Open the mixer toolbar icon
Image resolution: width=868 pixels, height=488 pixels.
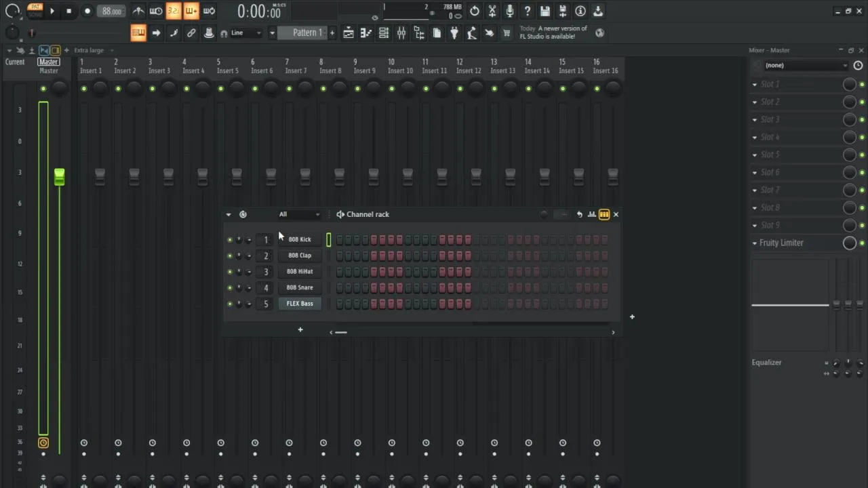click(x=401, y=33)
